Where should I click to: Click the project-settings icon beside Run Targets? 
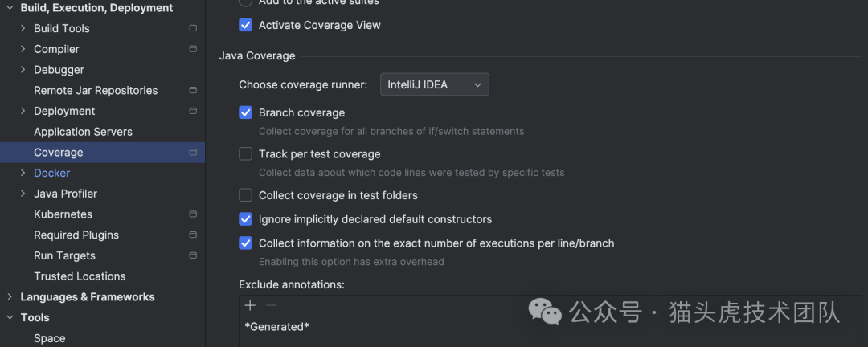(193, 255)
